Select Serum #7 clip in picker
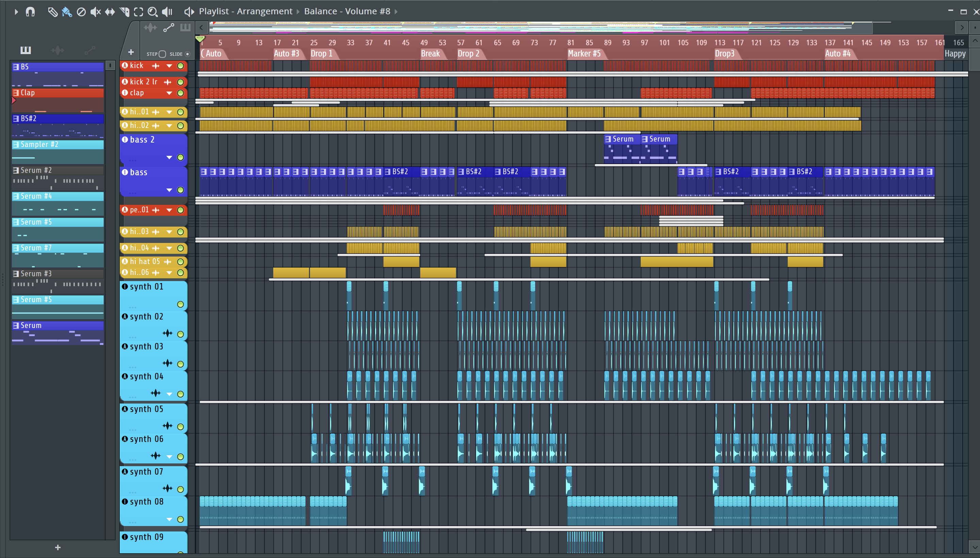Image resolution: width=980 pixels, height=558 pixels. pyautogui.click(x=58, y=256)
